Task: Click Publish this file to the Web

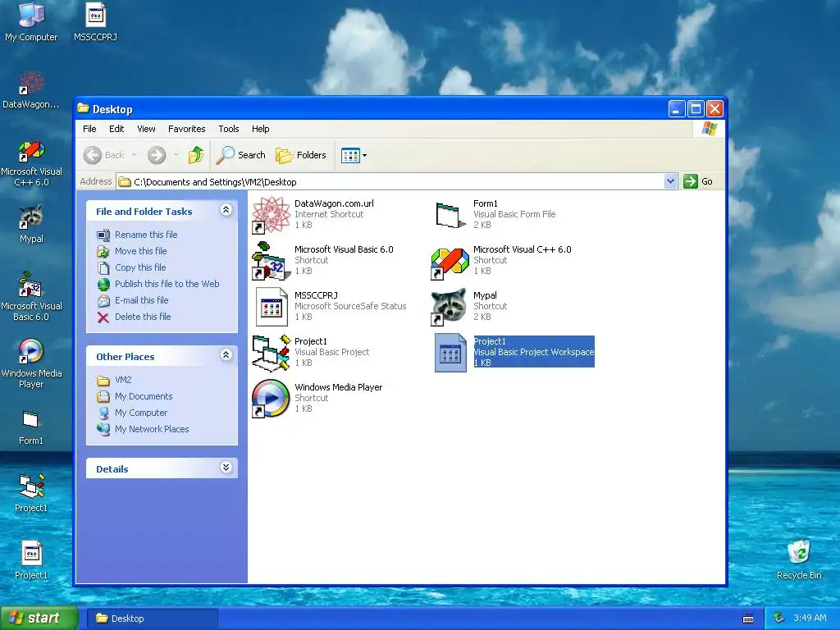Action: (167, 284)
